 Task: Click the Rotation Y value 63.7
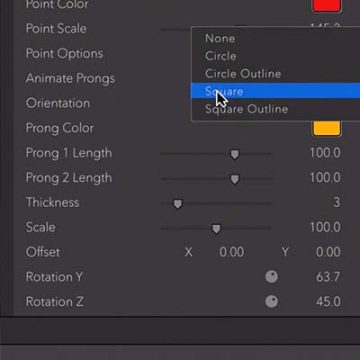pyautogui.click(x=328, y=277)
